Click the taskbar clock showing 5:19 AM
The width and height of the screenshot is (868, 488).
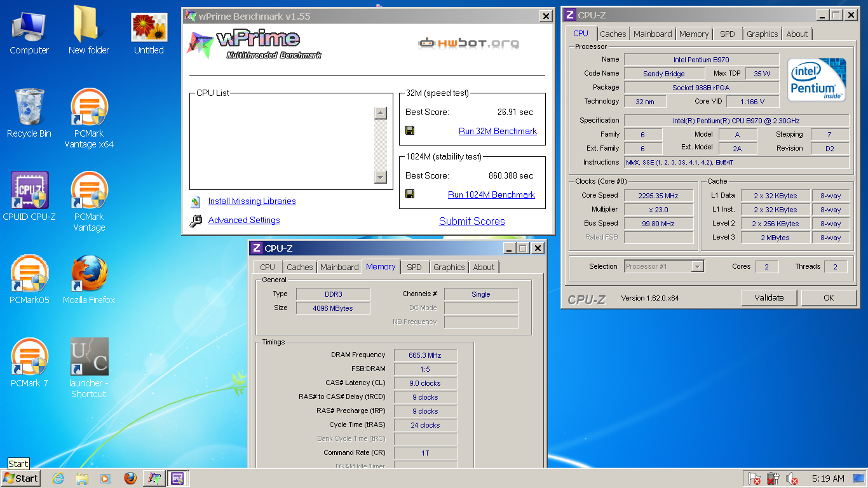coord(828,478)
